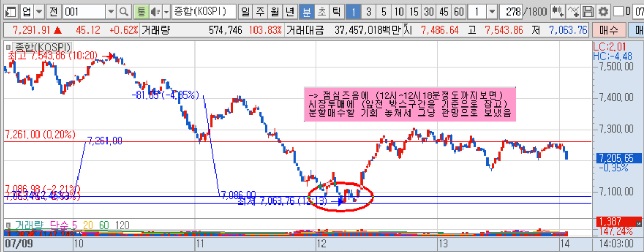Select the 45-minute interval button
Viewport: 644px width, 252px height.
(444, 12)
